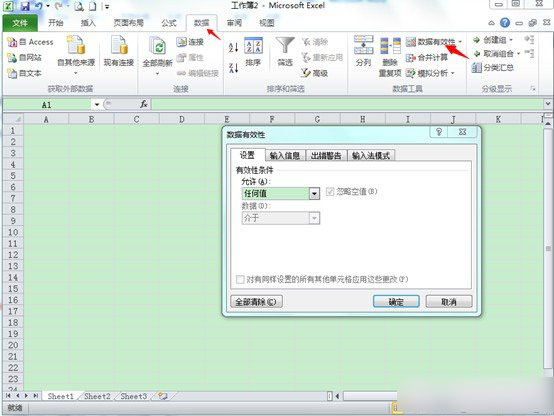Click the insert new worksheet tab icon

163,396
